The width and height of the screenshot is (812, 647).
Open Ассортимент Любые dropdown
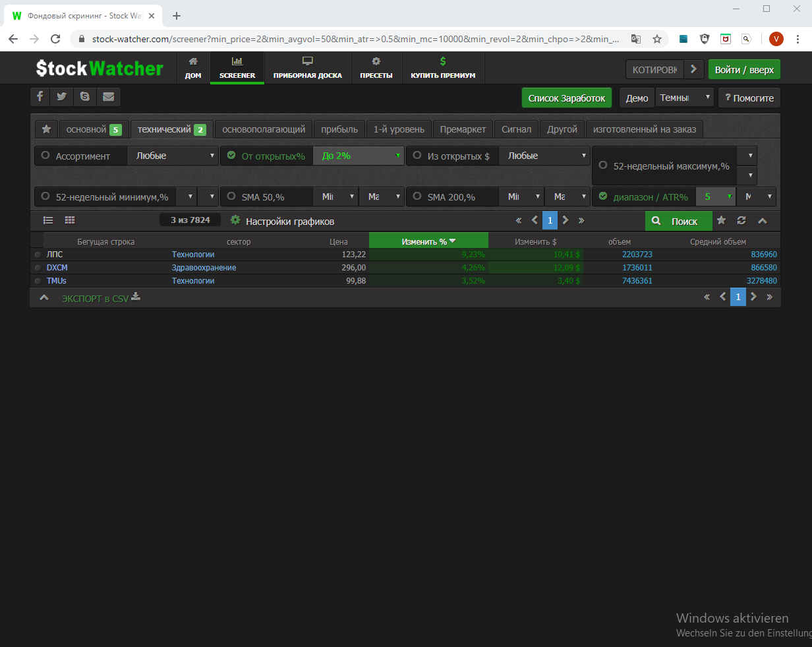coord(173,156)
